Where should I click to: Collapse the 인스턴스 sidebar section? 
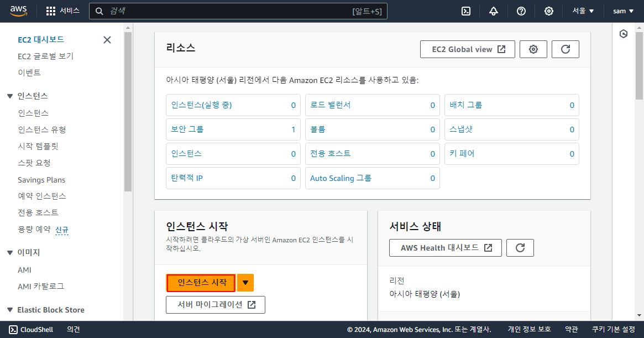point(10,96)
